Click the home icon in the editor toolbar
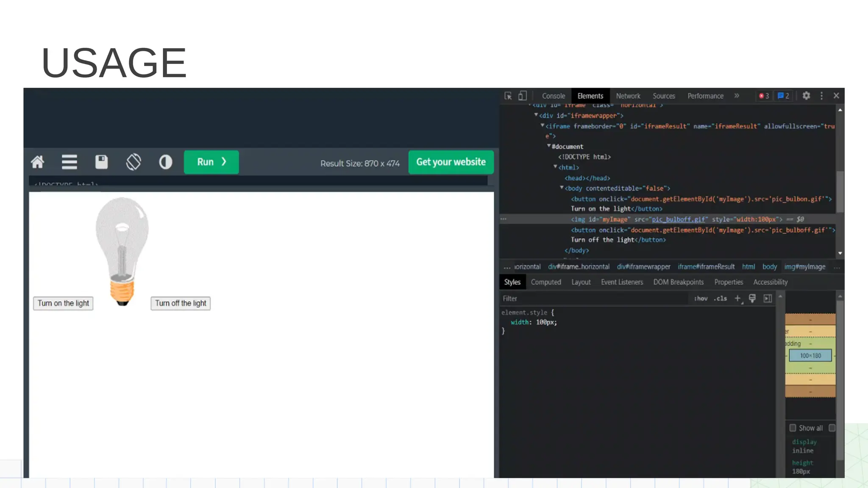 (37, 162)
